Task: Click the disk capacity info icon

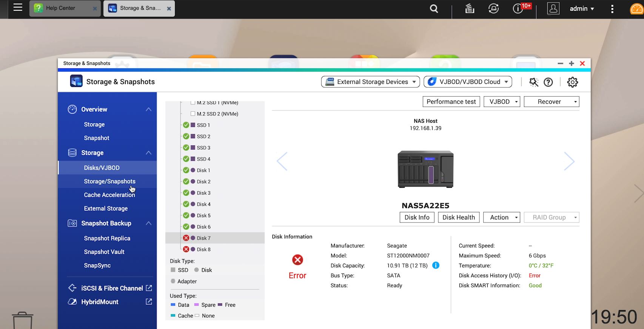Action: 436,266
